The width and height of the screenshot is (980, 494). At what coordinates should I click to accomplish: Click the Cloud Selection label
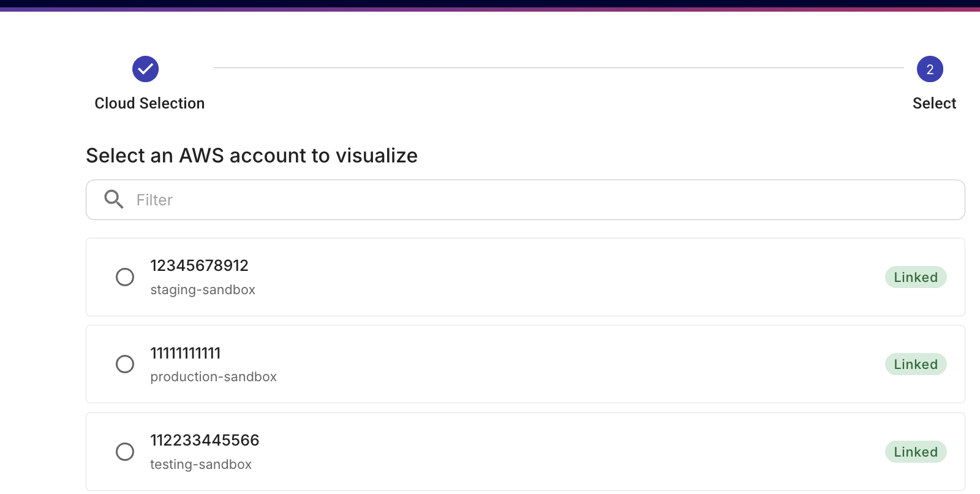point(149,103)
